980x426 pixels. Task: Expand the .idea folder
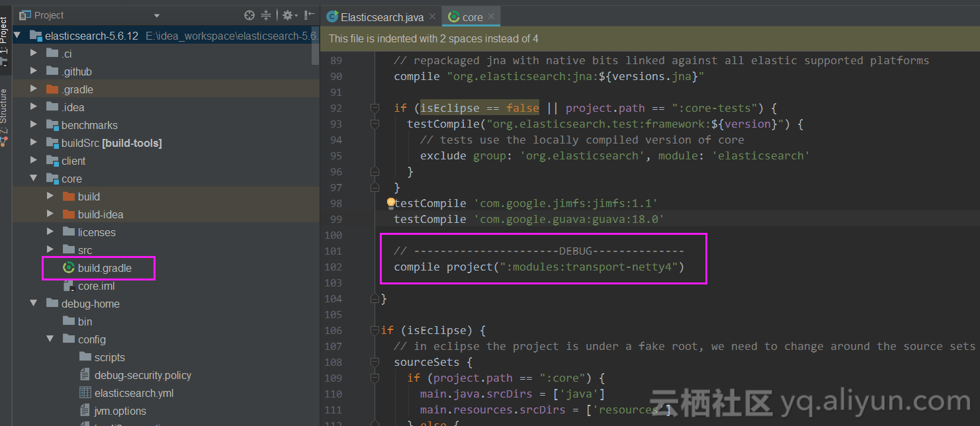34,107
